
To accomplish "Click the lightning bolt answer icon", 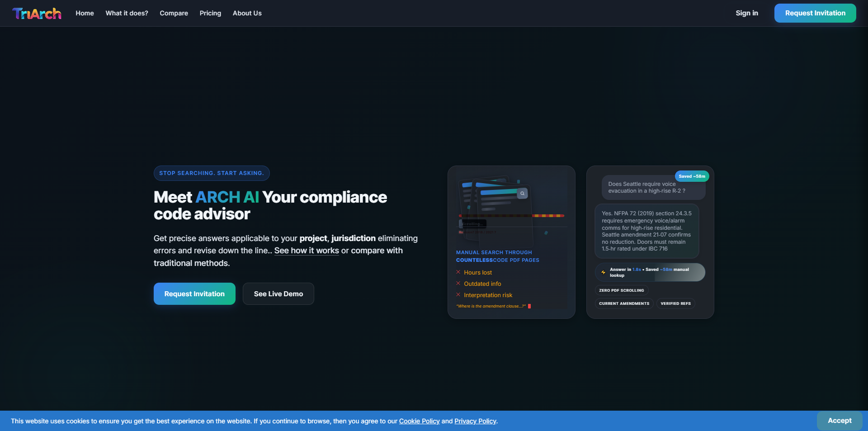I will tap(603, 272).
